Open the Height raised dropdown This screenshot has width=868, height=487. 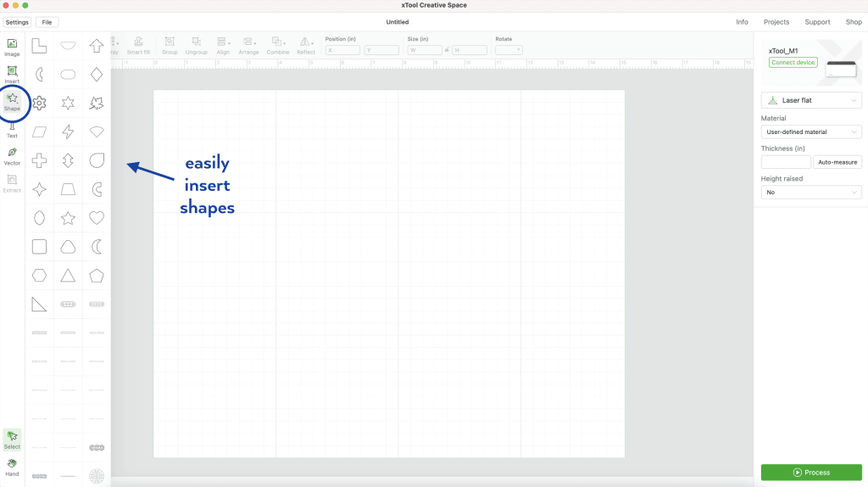click(811, 193)
